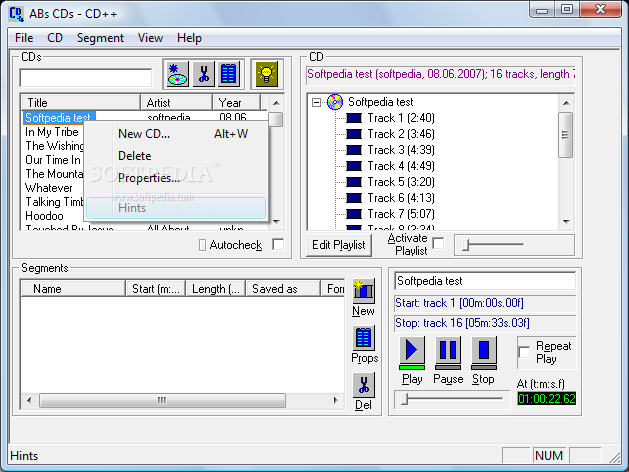The height and width of the screenshot is (472, 629).
Task: Select Track 3 (4:39) in tree
Action: tap(401, 150)
